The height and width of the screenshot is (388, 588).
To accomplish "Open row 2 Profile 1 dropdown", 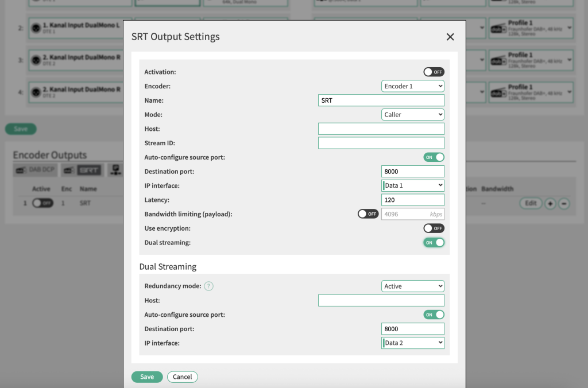I will [531, 28].
